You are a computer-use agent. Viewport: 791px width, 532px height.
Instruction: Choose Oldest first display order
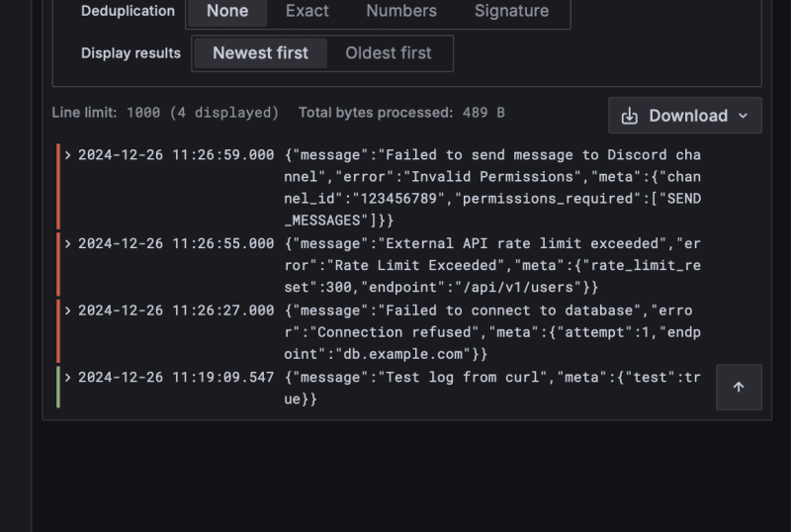click(x=389, y=53)
